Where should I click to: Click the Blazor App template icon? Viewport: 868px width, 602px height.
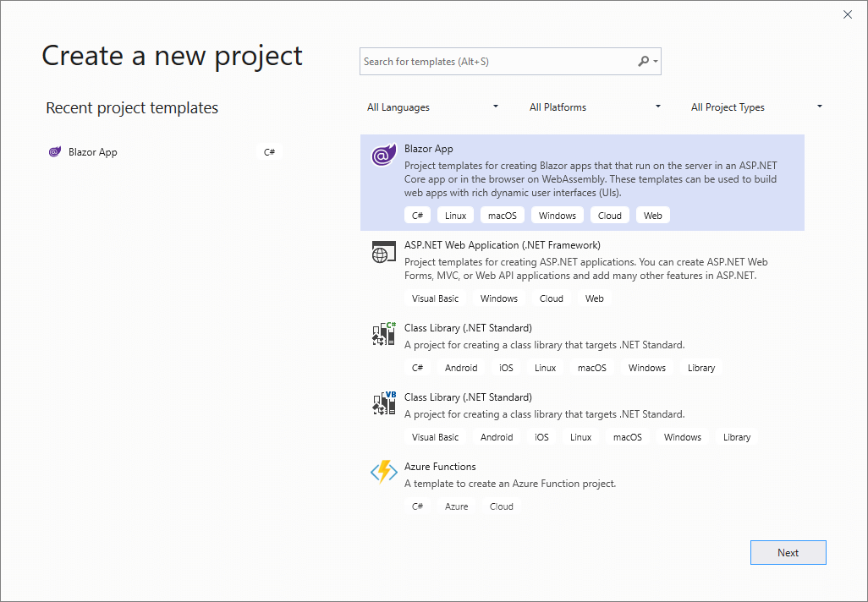click(383, 156)
